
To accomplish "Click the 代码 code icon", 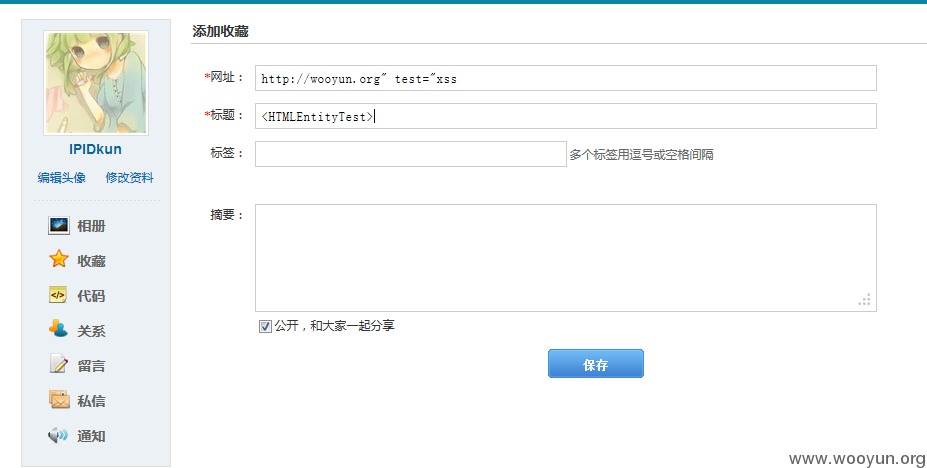I will point(58,295).
